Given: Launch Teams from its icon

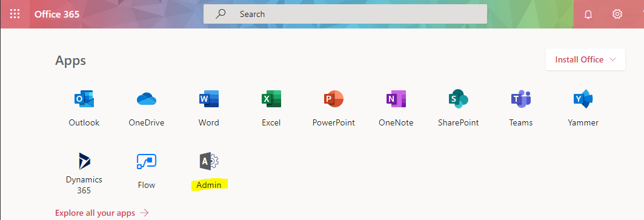Looking at the screenshot, I should point(521,99).
